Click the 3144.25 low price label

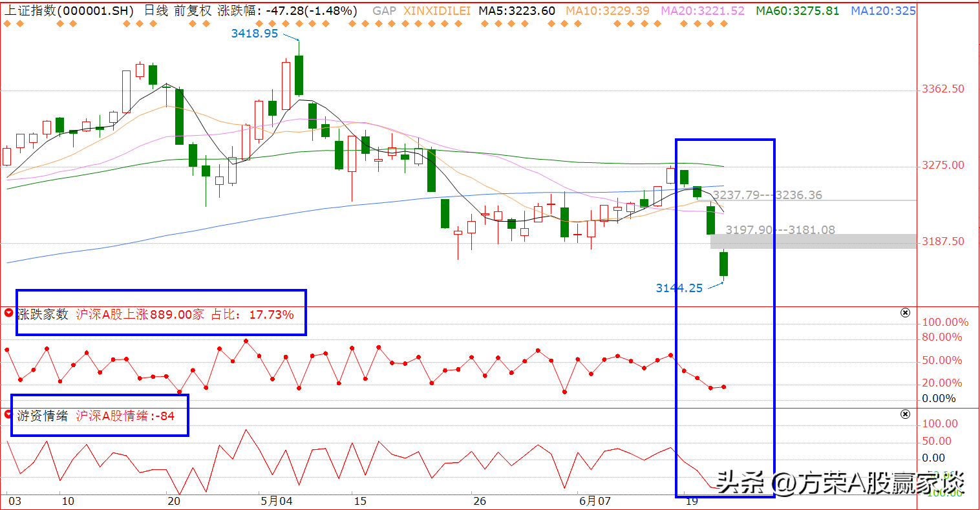tap(679, 288)
